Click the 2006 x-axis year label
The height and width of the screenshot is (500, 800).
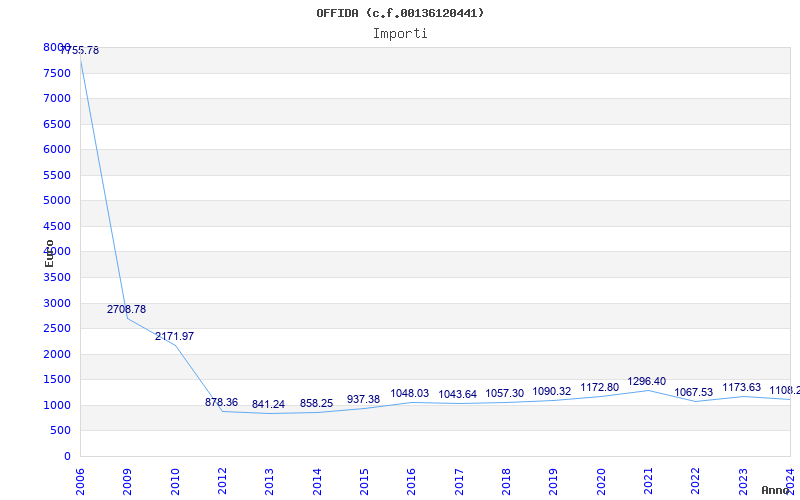pos(80,482)
